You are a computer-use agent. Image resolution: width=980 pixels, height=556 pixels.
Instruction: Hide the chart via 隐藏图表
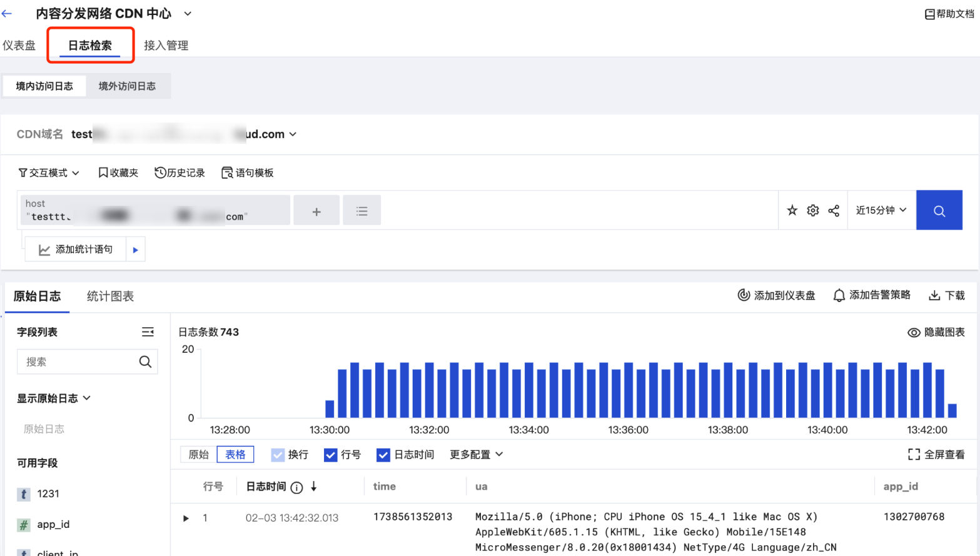click(x=936, y=332)
